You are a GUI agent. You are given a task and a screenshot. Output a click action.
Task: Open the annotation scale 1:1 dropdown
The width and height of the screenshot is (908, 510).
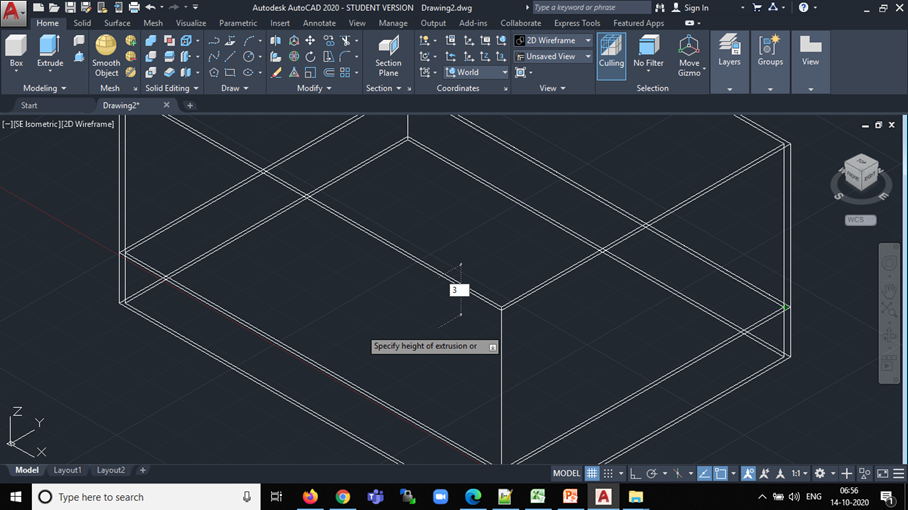[x=799, y=473]
